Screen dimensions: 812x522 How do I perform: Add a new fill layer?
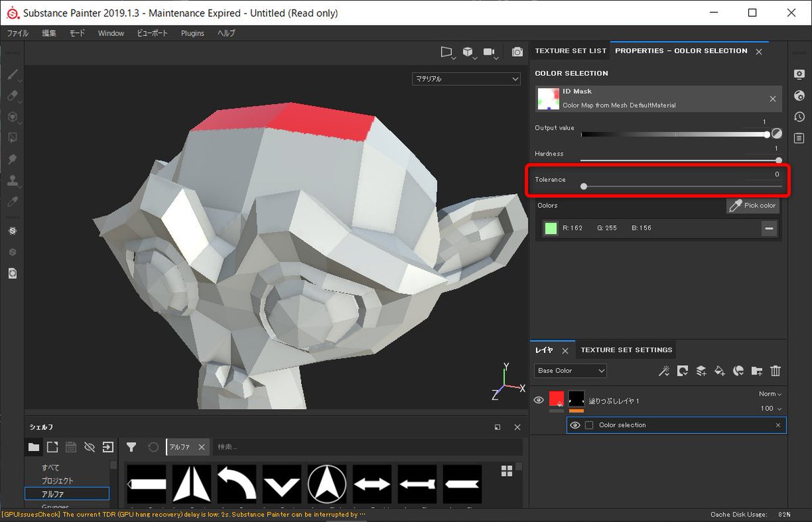[720, 371]
